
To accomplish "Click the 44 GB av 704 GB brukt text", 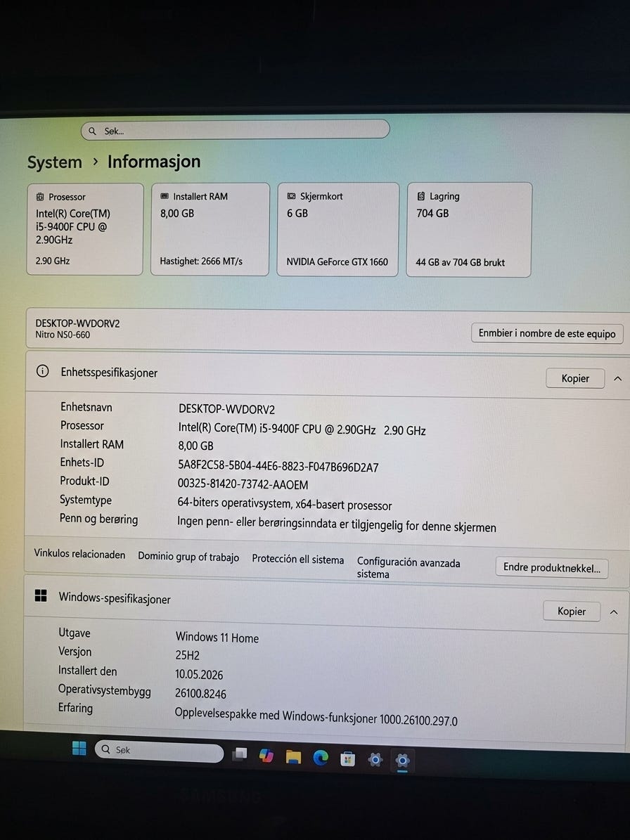I will click(460, 262).
